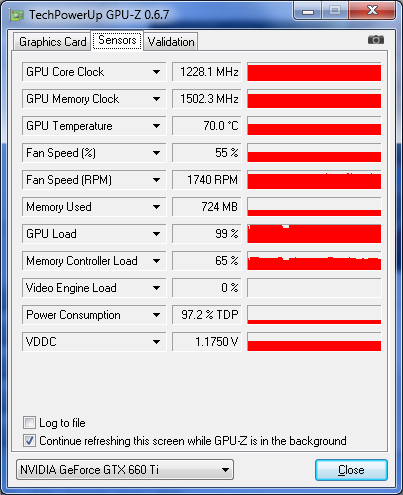The width and height of the screenshot is (403, 495).
Task: Open the NVIDIA GeForce GTX 660 Ti selector
Action: click(125, 470)
